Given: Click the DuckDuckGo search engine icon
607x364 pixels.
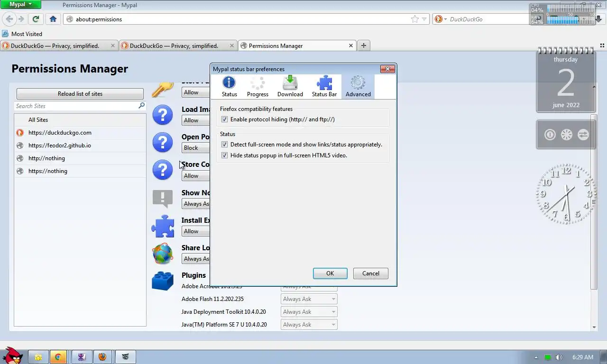Looking at the screenshot, I should (x=439, y=19).
